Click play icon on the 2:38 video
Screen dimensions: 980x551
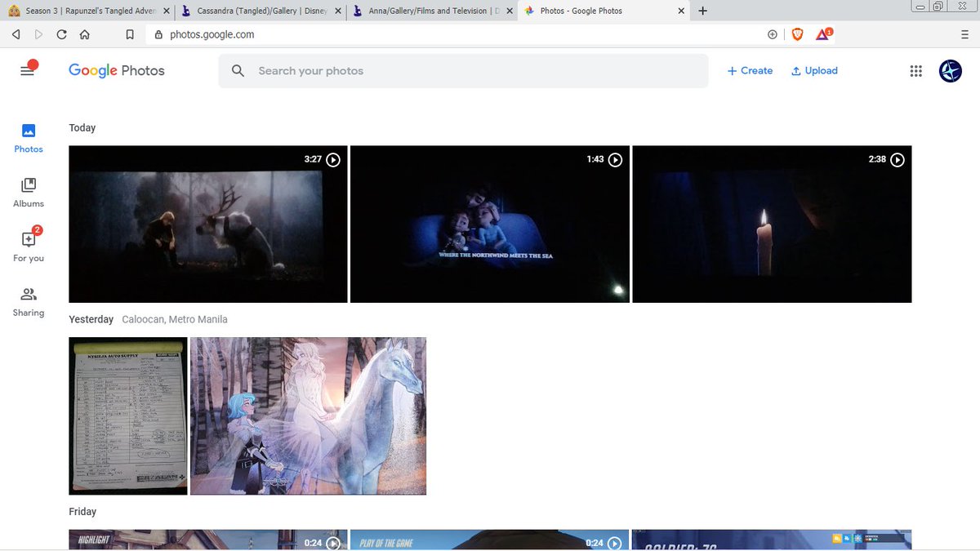pyautogui.click(x=897, y=160)
